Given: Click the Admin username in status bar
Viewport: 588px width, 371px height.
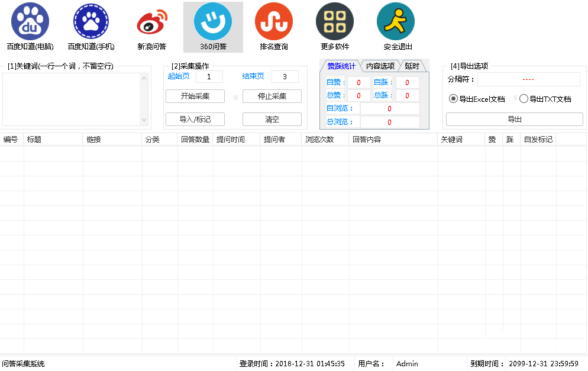Looking at the screenshot, I should pyautogui.click(x=407, y=364).
